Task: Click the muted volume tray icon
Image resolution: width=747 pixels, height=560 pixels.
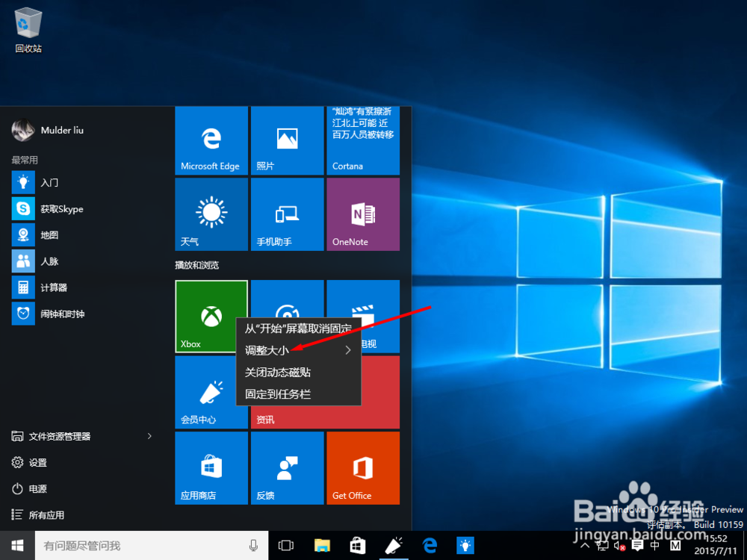Action: 619,546
